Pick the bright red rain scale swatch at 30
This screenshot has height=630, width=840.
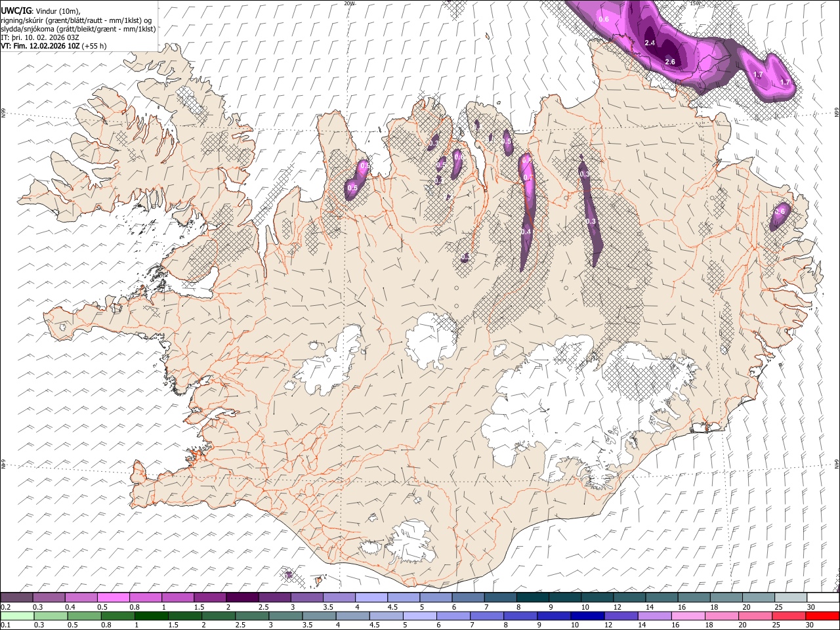[x=822, y=616]
